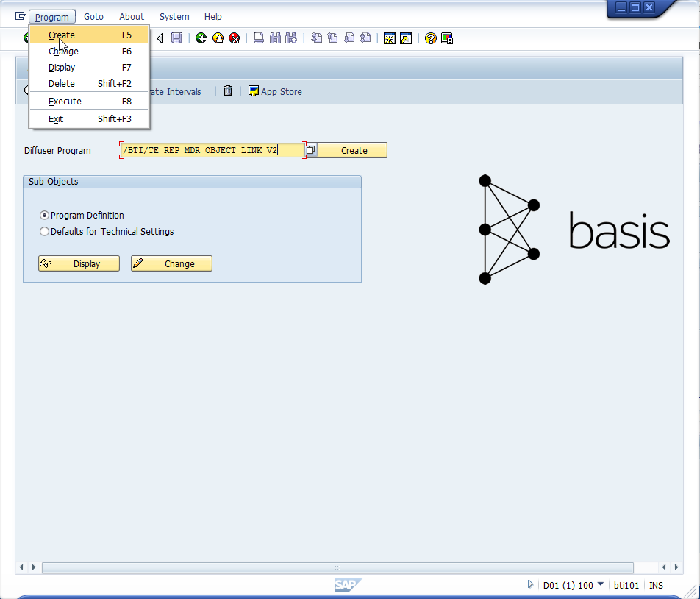This screenshot has width=700, height=599.
Task: Choose Change from the Program menu
Action: [89, 52]
